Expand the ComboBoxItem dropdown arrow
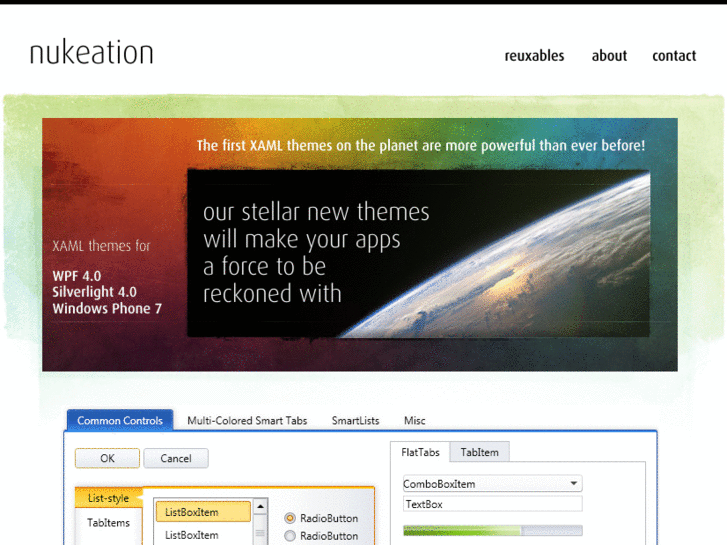 (573, 484)
